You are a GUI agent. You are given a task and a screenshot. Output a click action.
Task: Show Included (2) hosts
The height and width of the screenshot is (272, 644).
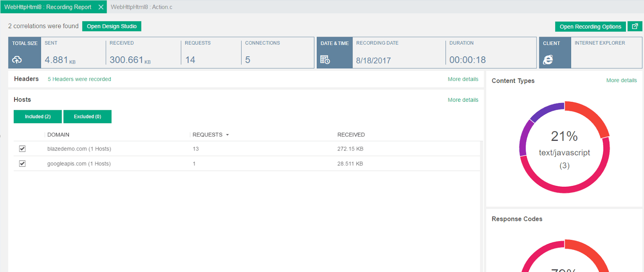(x=38, y=117)
